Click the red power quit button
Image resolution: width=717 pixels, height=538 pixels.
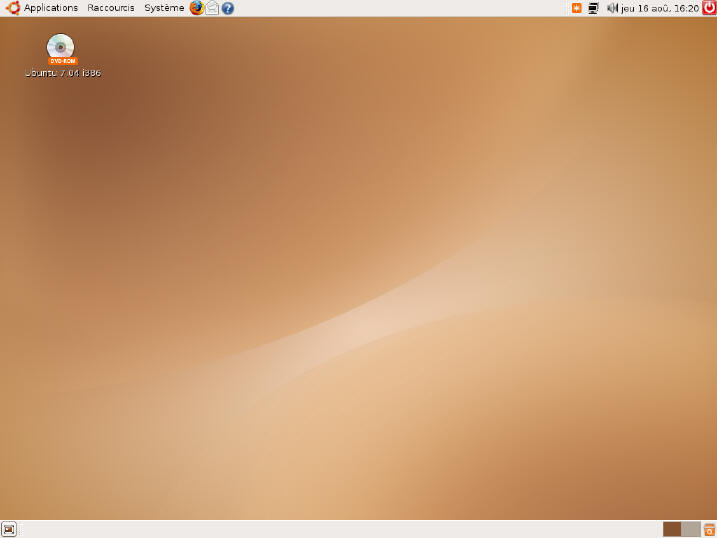709,8
